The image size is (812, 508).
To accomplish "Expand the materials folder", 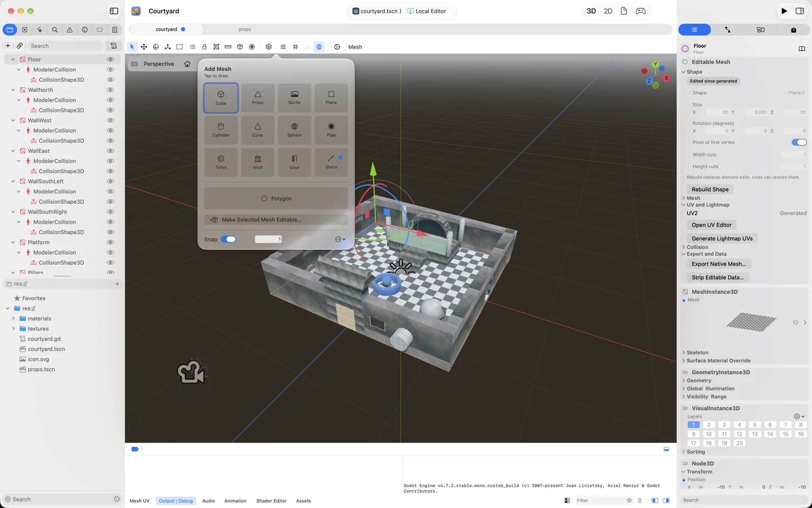I will (13, 319).
